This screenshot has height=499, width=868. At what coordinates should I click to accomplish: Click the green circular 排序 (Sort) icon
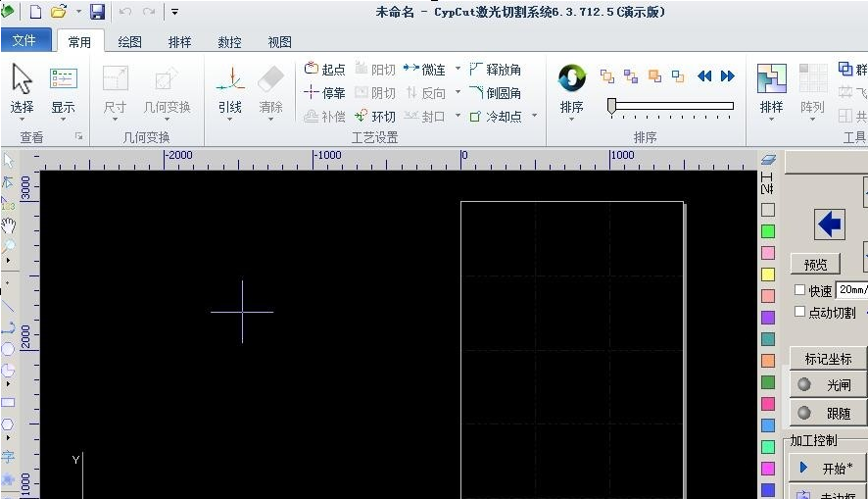coord(572,77)
